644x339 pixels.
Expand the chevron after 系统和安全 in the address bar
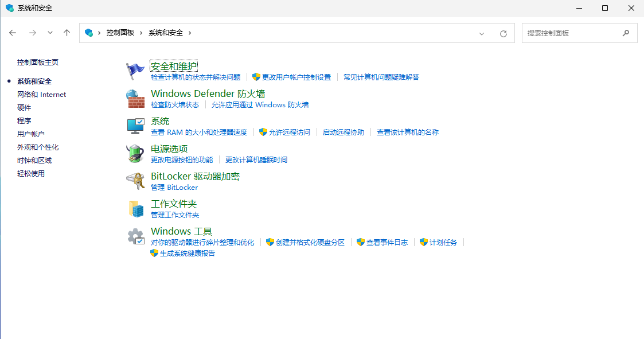tap(190, 33)
